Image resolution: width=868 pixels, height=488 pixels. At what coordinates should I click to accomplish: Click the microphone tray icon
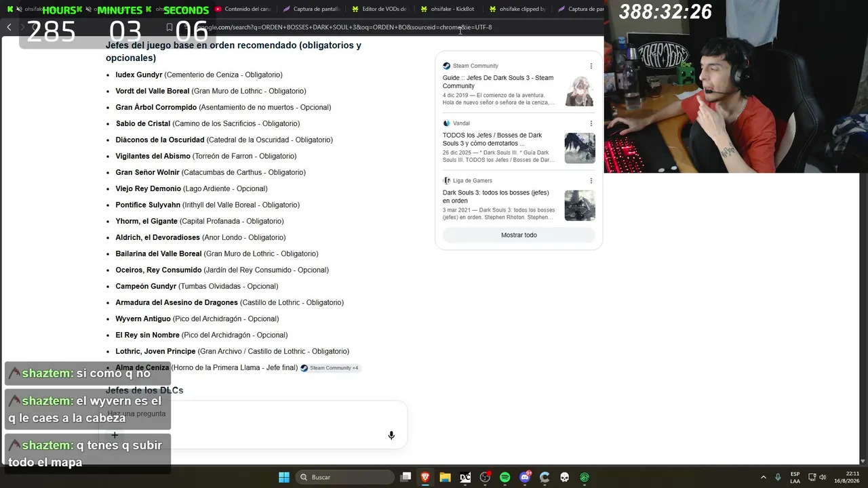point(778,477)
